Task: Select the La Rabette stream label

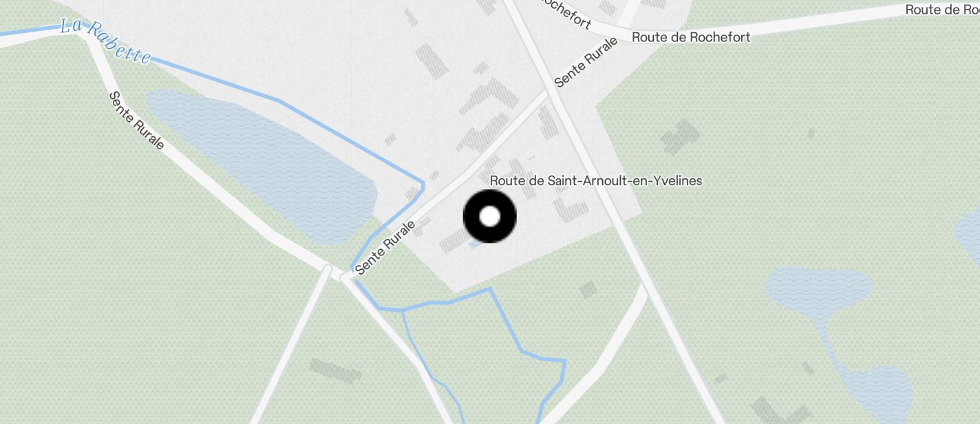Action: click(105, 41)
